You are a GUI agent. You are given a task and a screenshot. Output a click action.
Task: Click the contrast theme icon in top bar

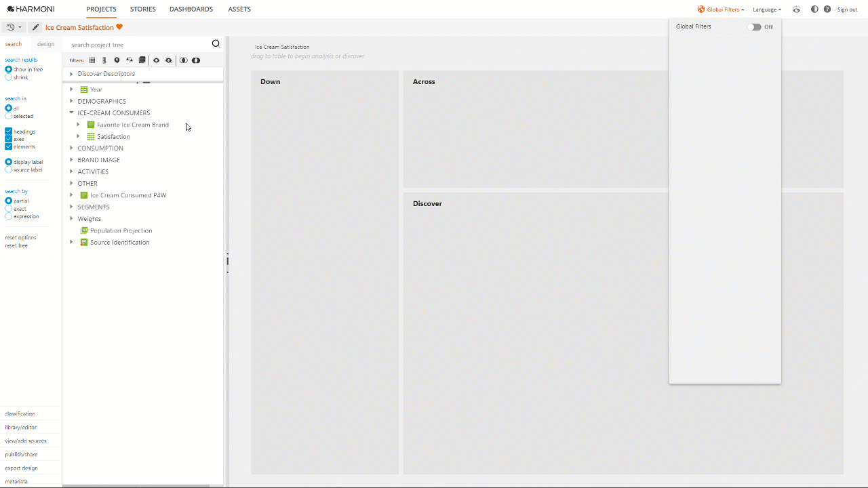[x=814, y=9]
